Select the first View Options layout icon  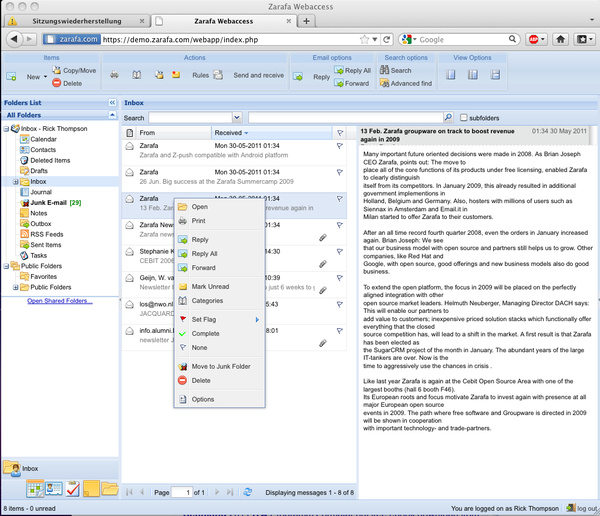(451, 75)
